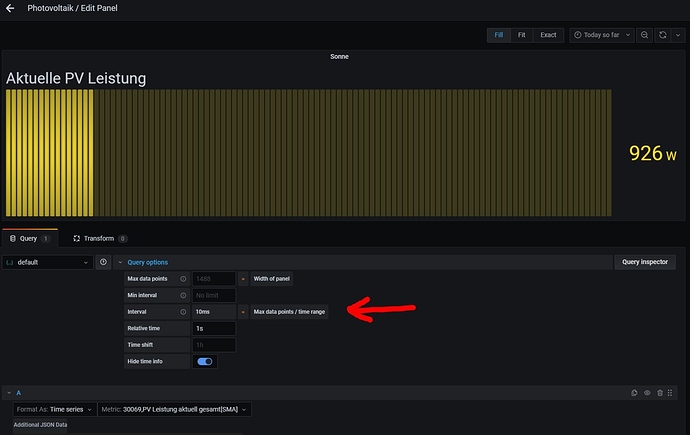The image size is (690, 435).
Task: Zoom out the time range
Action: (x=644, y=35)
